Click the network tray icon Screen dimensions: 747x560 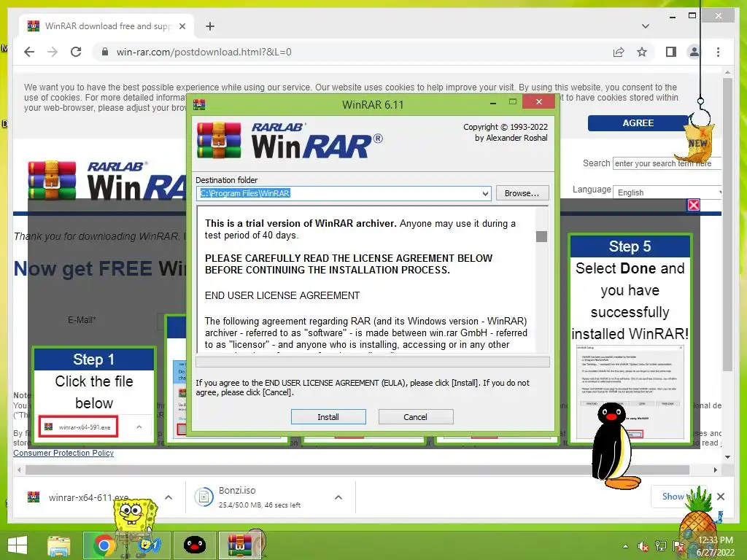click(660, 546)
